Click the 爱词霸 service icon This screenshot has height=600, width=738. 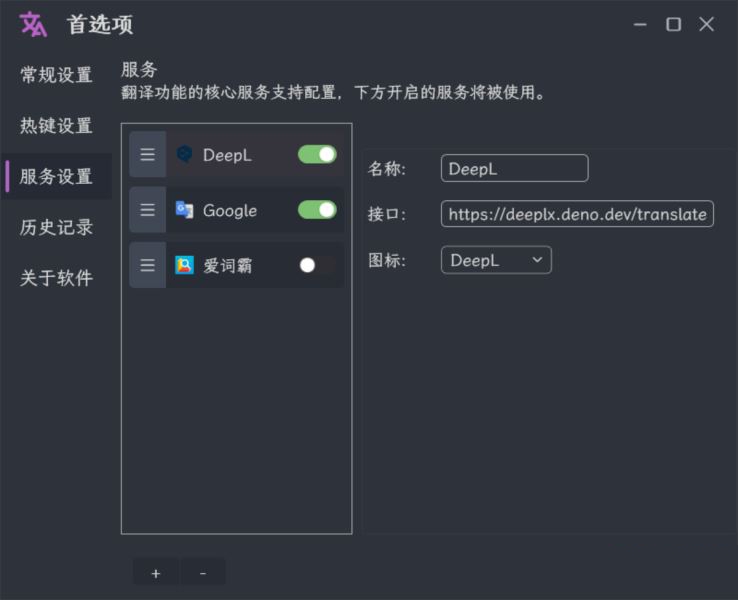pyautogui.click(x=184, y=265)
